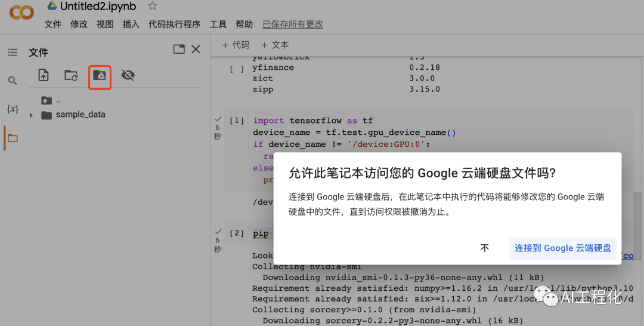
Task: Decline Drive access with 不 button
Action: point(485,248)
